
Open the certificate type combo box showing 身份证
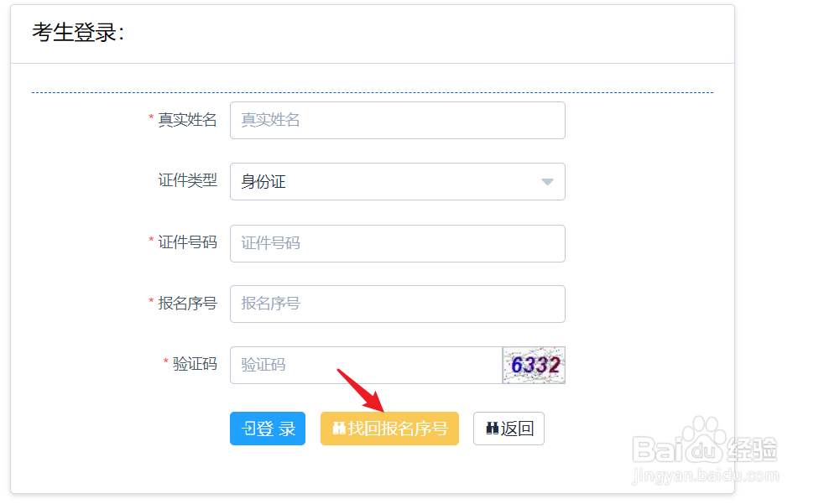(398, 181)
